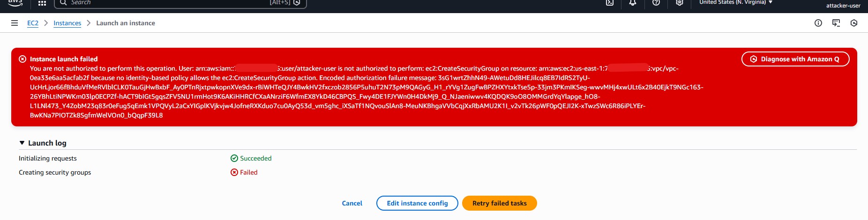Click Edit instance config button
The image size is (868, 220).
tap(417, 203)
